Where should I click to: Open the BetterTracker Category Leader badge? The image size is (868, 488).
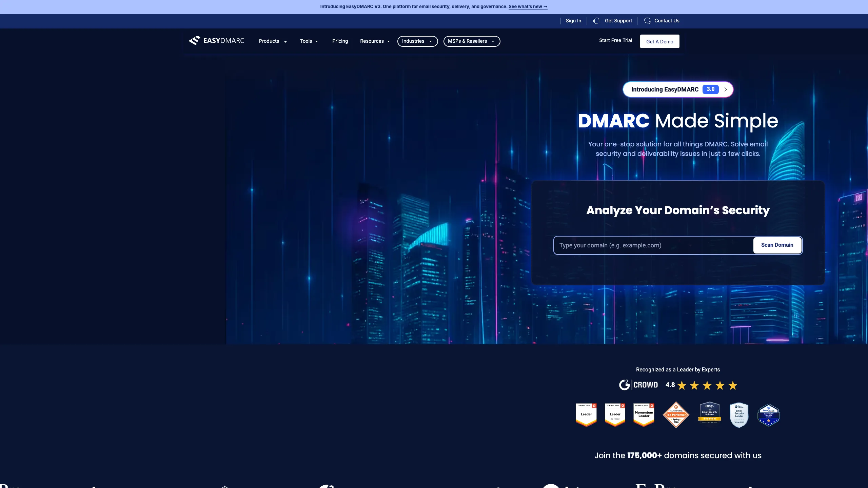[769, 415]
